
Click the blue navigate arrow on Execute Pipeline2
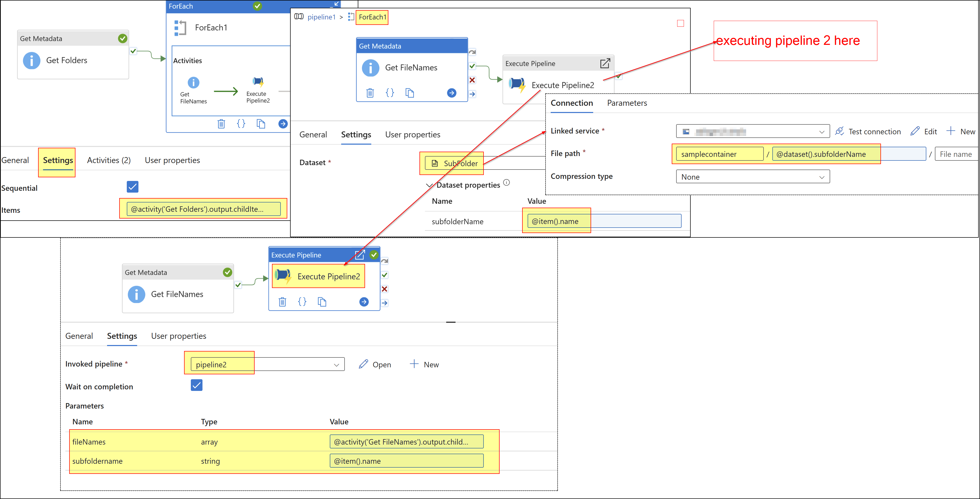[364, 302]
